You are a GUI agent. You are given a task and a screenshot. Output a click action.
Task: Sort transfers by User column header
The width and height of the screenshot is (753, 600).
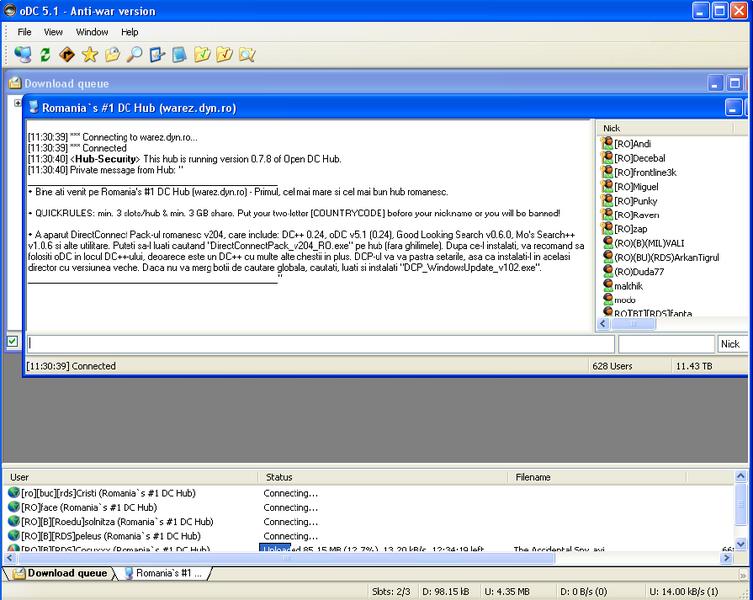point(130,477)
